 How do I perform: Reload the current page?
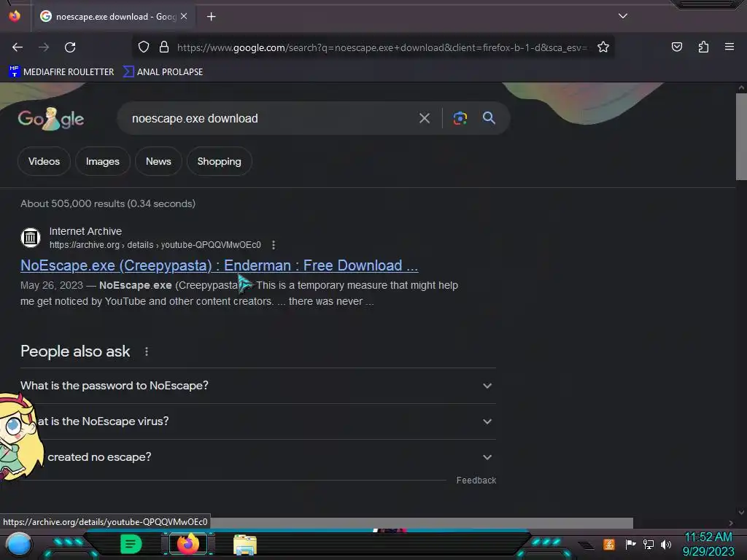(x=70, y=47)
